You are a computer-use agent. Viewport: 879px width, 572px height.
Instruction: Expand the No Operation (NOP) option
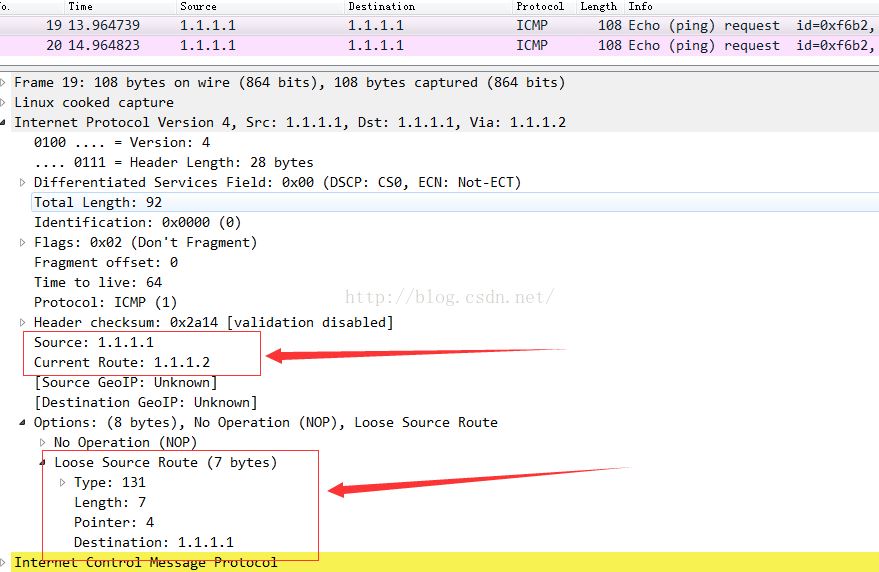click(x=43, y=443)
